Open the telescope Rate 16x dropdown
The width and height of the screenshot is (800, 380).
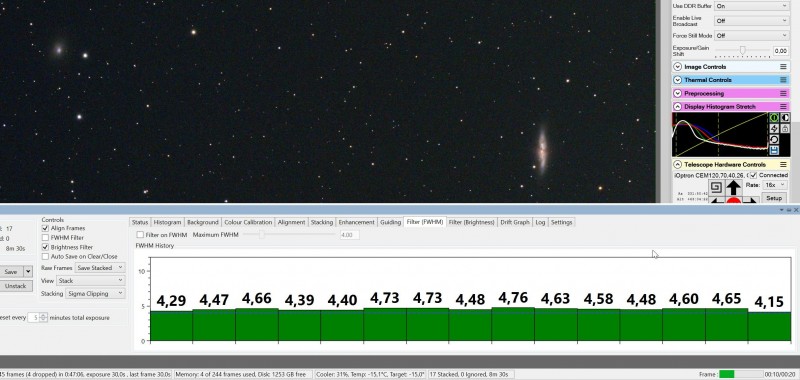point(775,185)
